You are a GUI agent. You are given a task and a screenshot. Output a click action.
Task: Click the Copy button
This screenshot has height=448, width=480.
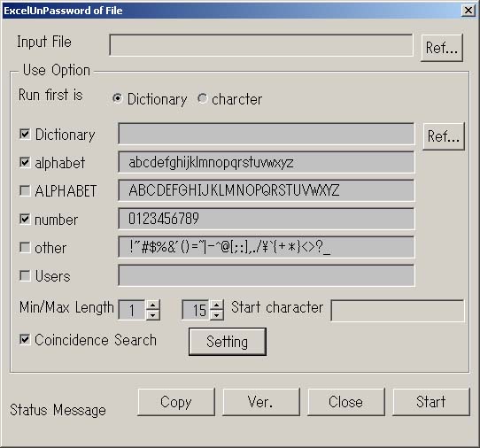tap(176, 402)
